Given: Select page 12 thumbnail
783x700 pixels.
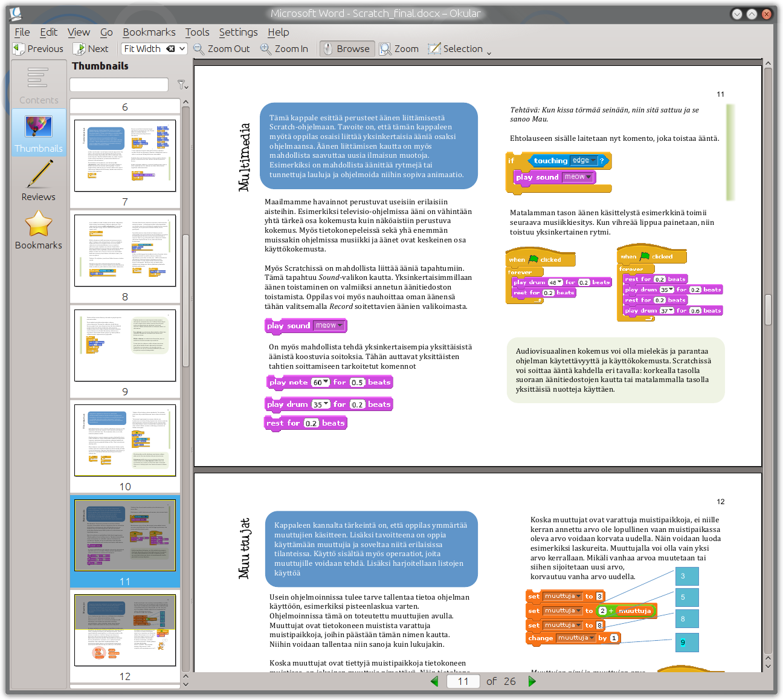Looking at the screenshot, I should 125,630.
